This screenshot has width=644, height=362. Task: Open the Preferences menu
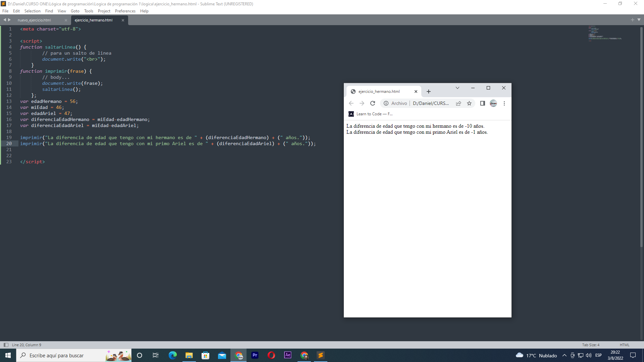coord(125,11)
